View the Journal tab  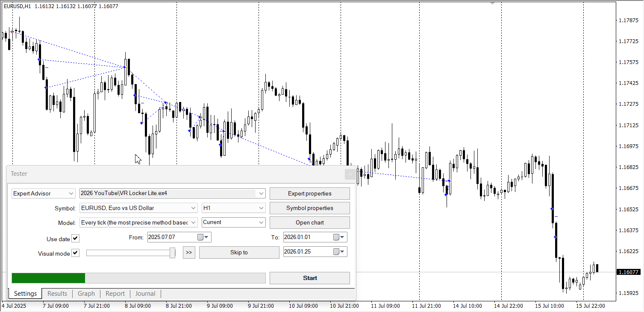(x=145, y=293)
